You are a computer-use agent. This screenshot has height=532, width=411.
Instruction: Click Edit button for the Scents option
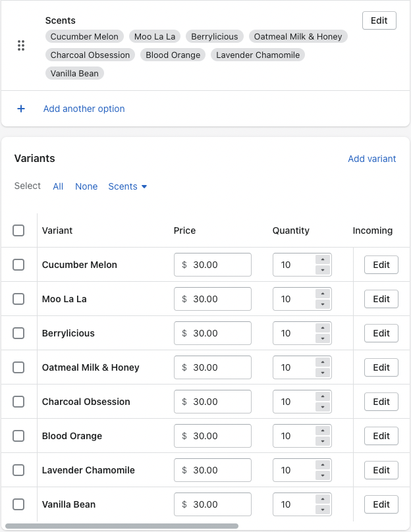(x=379, y=20)
